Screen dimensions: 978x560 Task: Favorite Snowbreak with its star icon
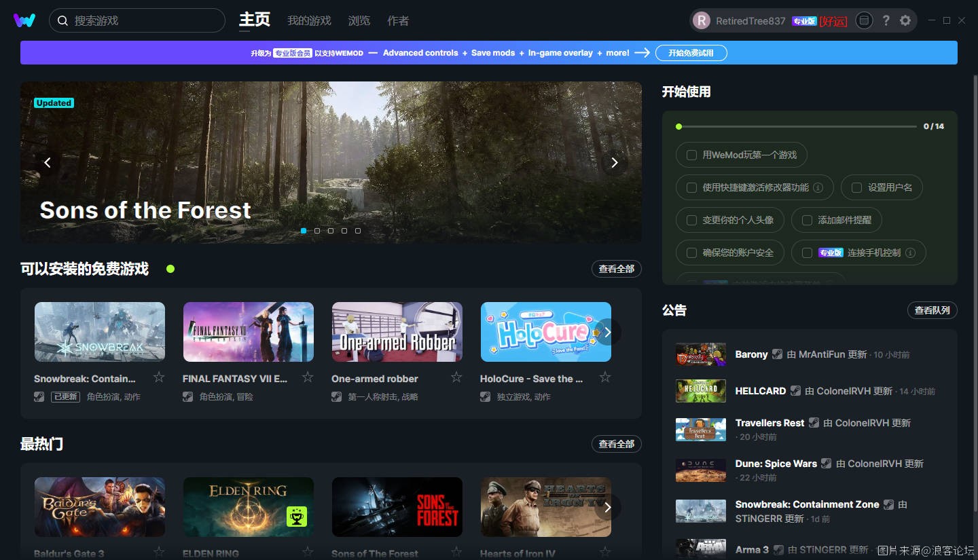tap(158, 377)
